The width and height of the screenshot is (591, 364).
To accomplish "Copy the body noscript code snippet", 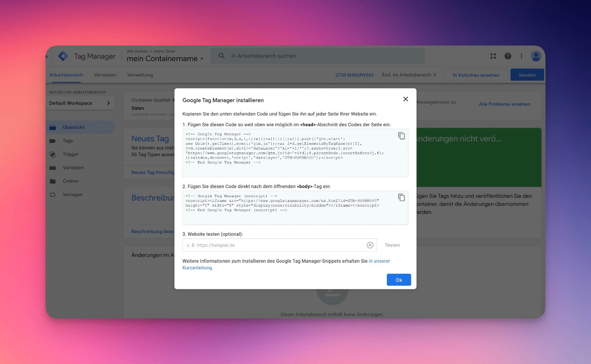I will [x=401, y=197].
